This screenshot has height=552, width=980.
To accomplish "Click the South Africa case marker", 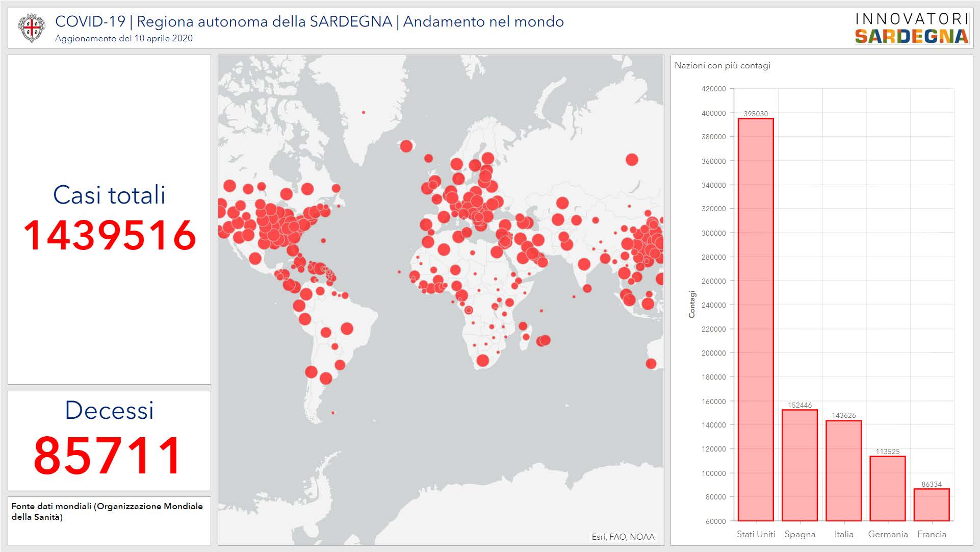I will click(x=482, y=361).
